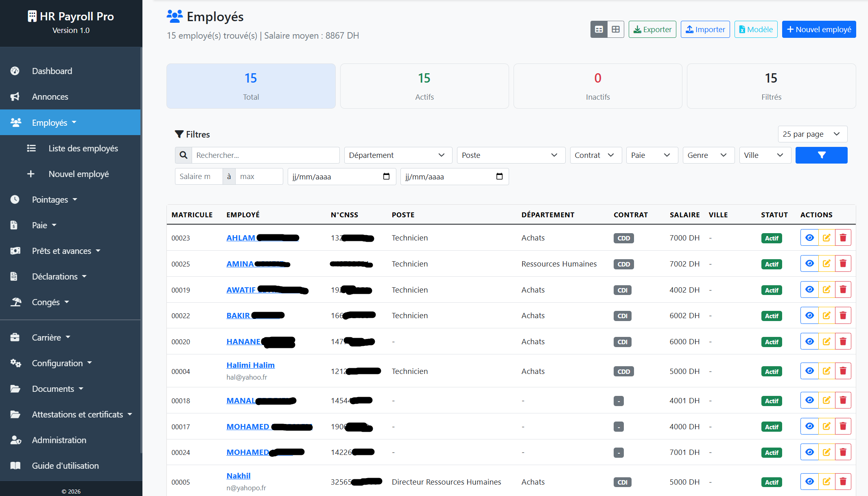This screenshot has width=868, height=496.
Task: Select Liste des employés submenu item
Action: tap(70, 148)
